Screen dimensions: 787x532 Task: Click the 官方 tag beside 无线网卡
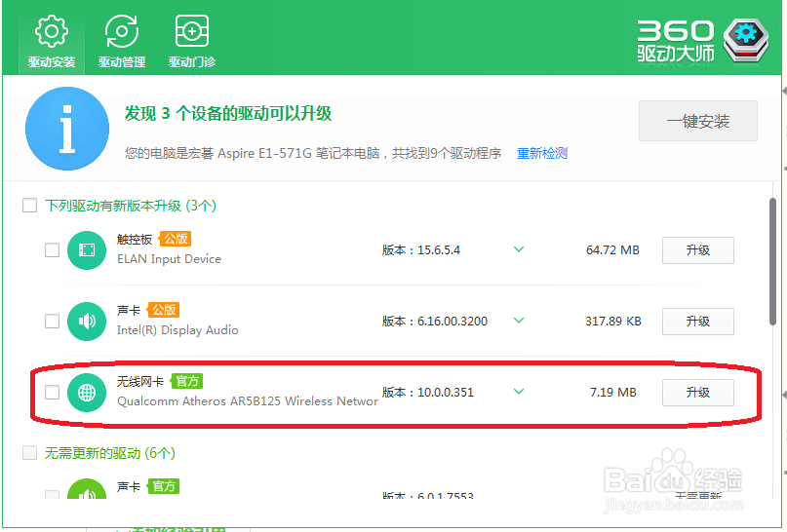point(186,381)
